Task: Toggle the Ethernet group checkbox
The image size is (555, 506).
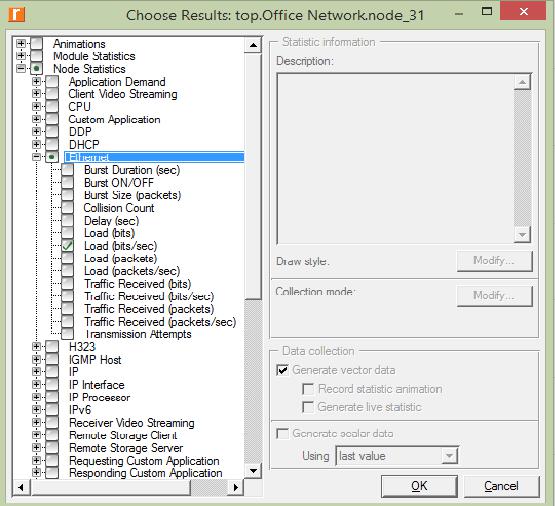Action: [52, 156]
